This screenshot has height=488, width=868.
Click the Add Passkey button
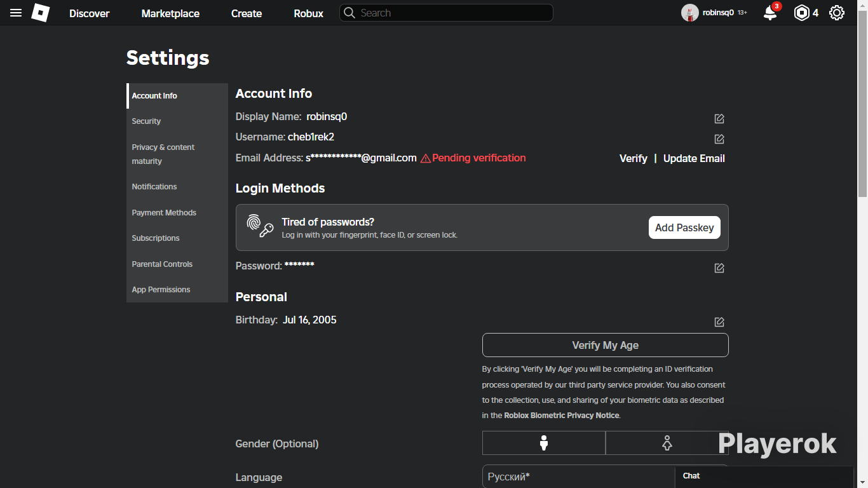tap(684, 227)
